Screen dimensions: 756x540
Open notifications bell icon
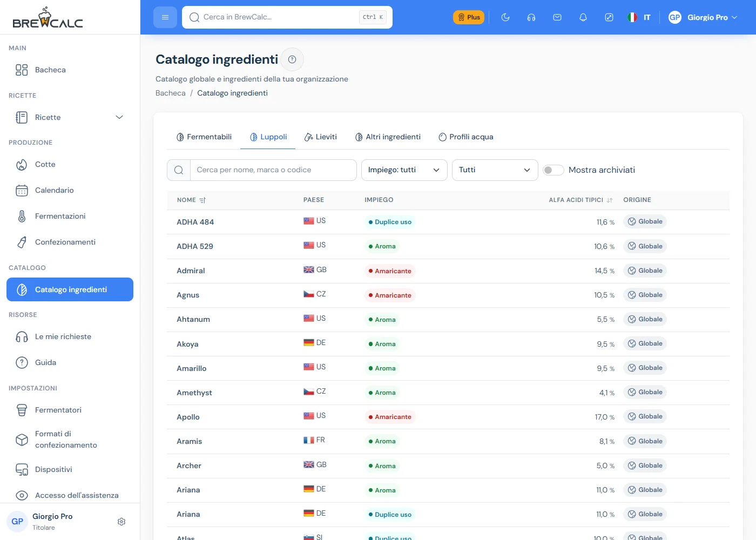[x=583, y=17]
